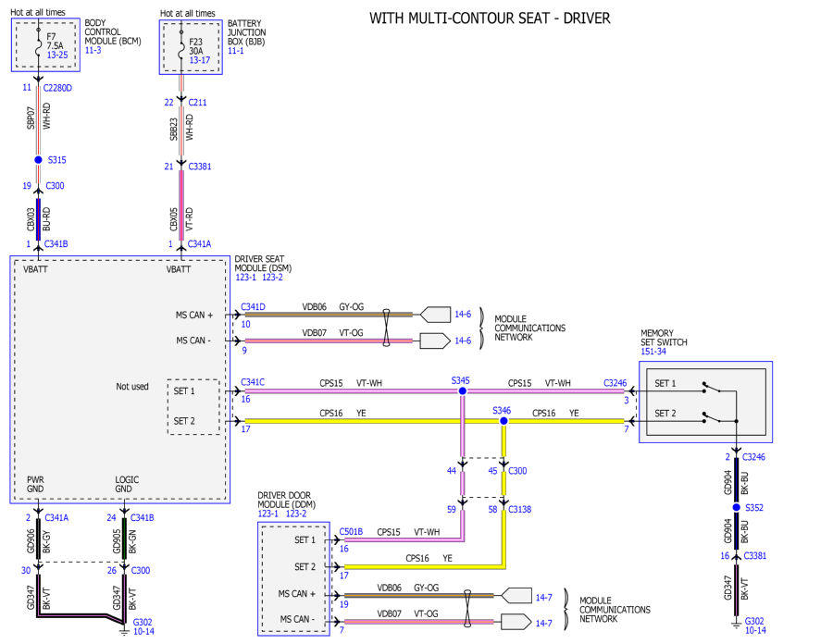
Task: Open connector C2280D link
Action: (57, 88)
